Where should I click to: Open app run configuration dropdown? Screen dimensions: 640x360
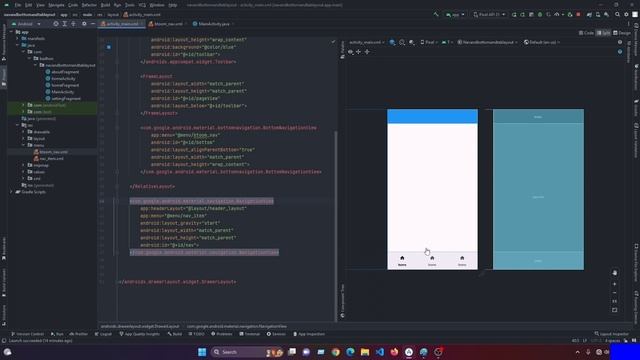(x=455, y=15)
